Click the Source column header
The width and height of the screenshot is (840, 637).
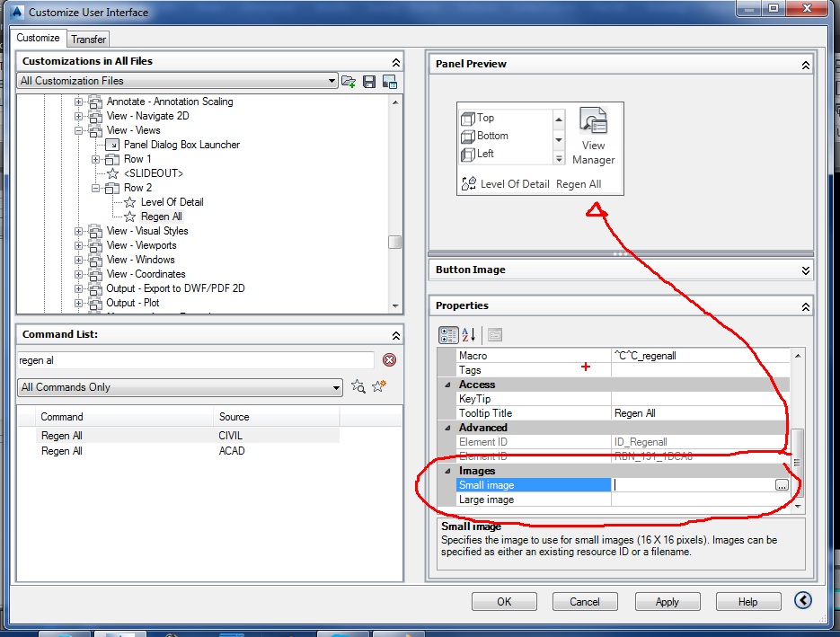[x=277, y=417]
